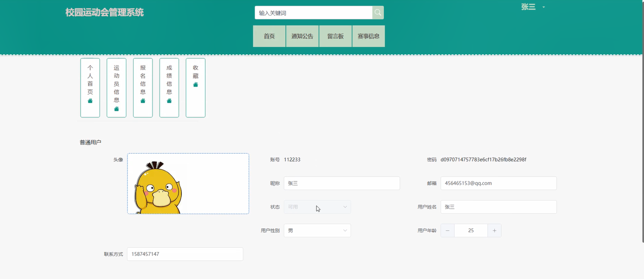The image size is (644, 279).
Task: Click the 普通用户 heading
Action: click(90, 142)
